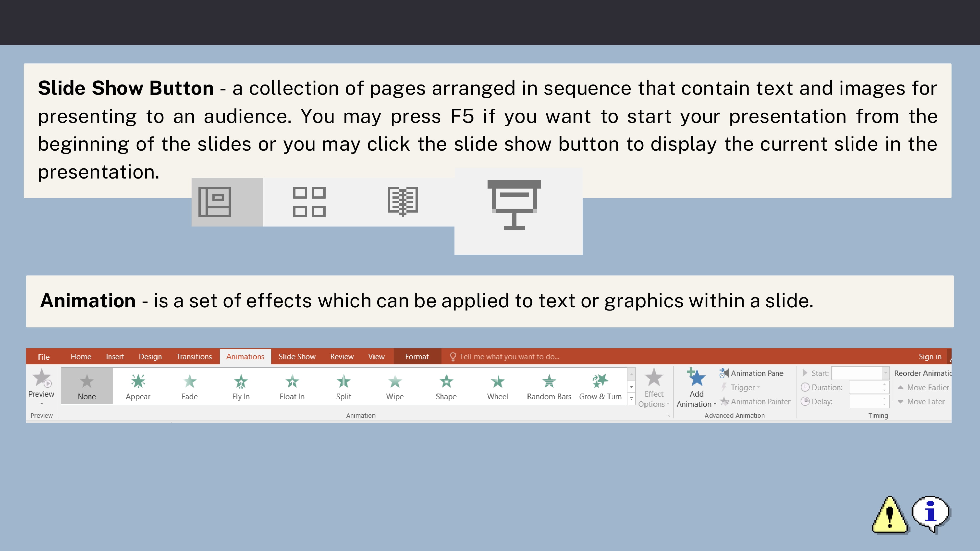980x551 pixels.
Task: Click the Slide Sorter view icon
Action: point(309,202)
